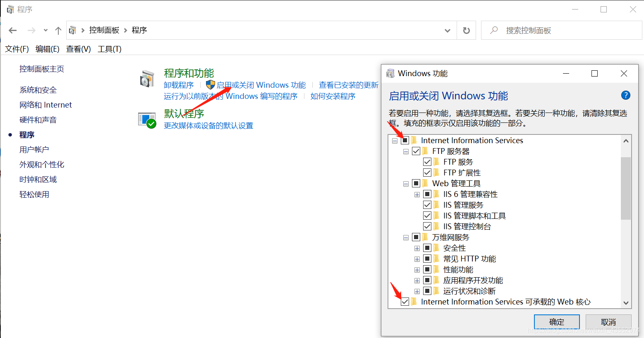Image resolution: width=644 pixels, height=338 pixels.
Task: Click the search Control Panel field
Action: click(561, 30)
